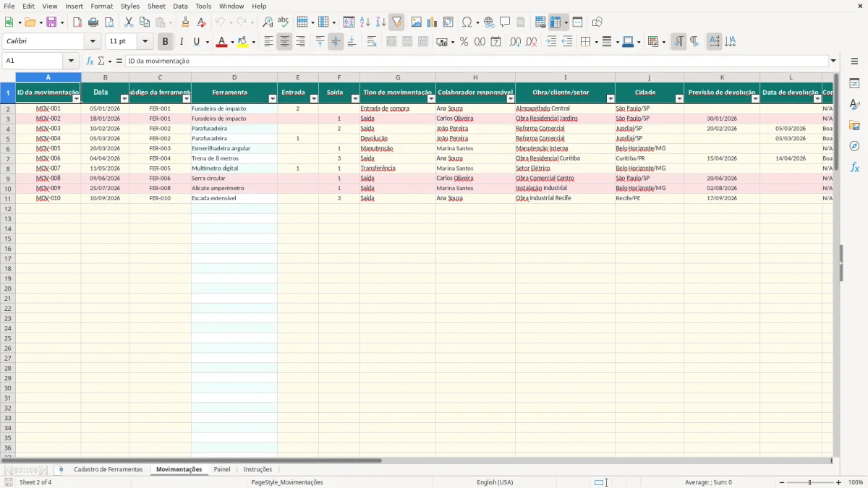Image resolution: width=868 pixels, height=488 pixels.
Task: Toggle Bold formatting
Action: 166,42
